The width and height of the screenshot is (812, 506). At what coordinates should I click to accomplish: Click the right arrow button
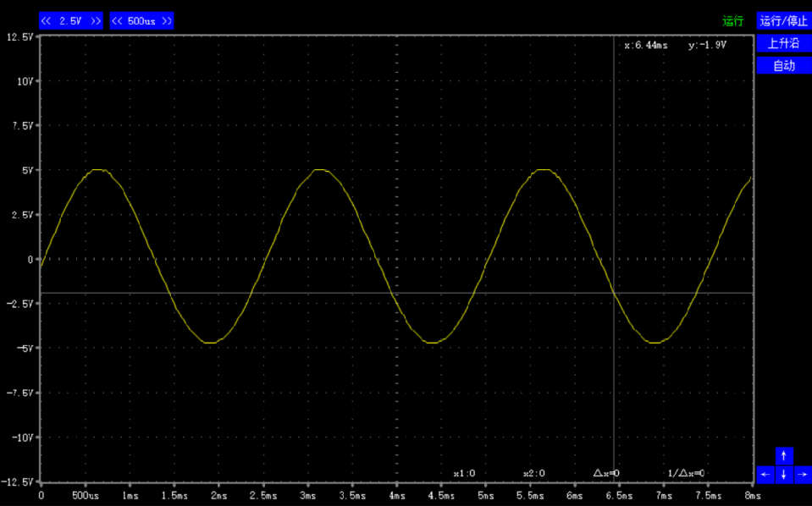coord(803,475)
